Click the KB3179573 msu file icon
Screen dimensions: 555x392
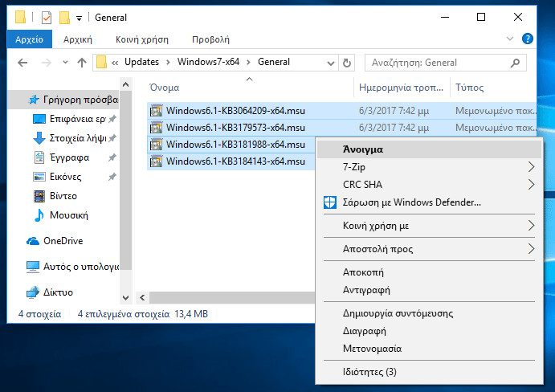click(x=156, y=128)
